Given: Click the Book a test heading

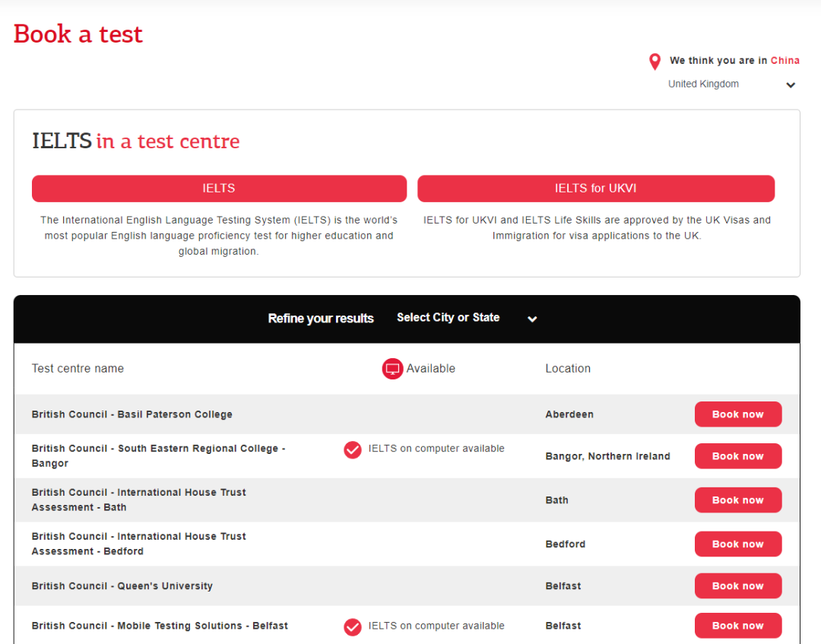Looking at the screenshot, I should click(78, 34).
